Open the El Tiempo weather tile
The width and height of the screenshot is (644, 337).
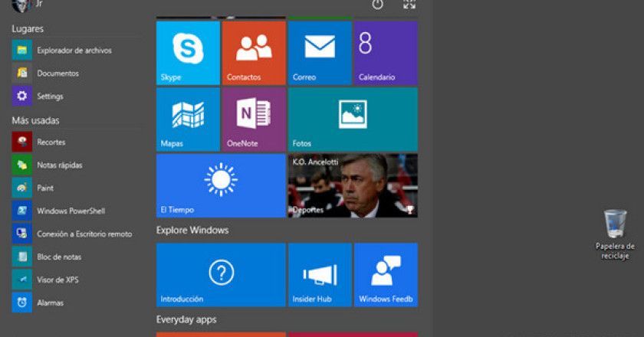221,185
